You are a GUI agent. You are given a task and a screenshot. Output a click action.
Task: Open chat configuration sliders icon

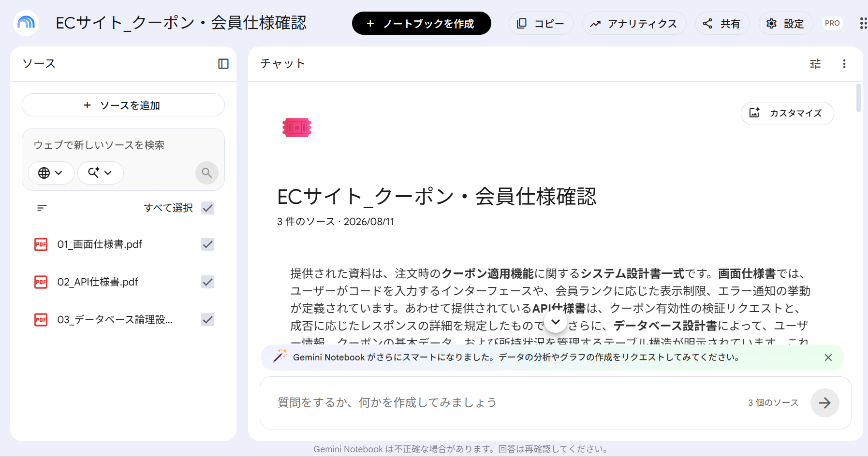click(815, 64)
